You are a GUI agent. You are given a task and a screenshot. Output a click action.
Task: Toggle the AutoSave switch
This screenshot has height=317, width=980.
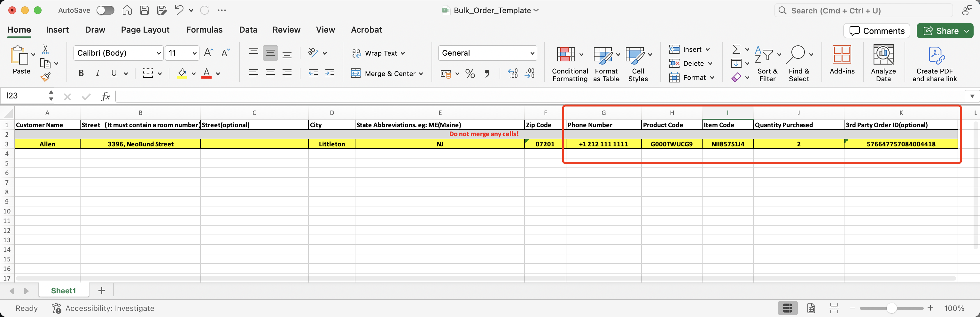[x=105, y=10]
